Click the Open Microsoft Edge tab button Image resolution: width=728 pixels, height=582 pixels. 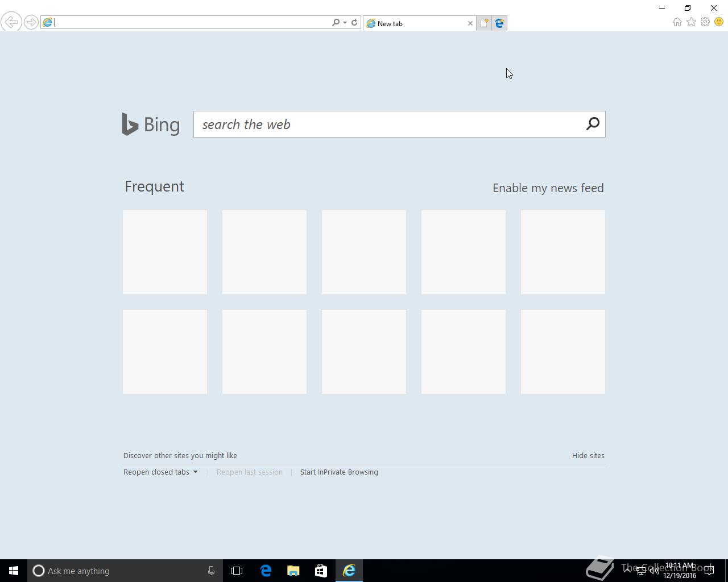tap(499, 23)
